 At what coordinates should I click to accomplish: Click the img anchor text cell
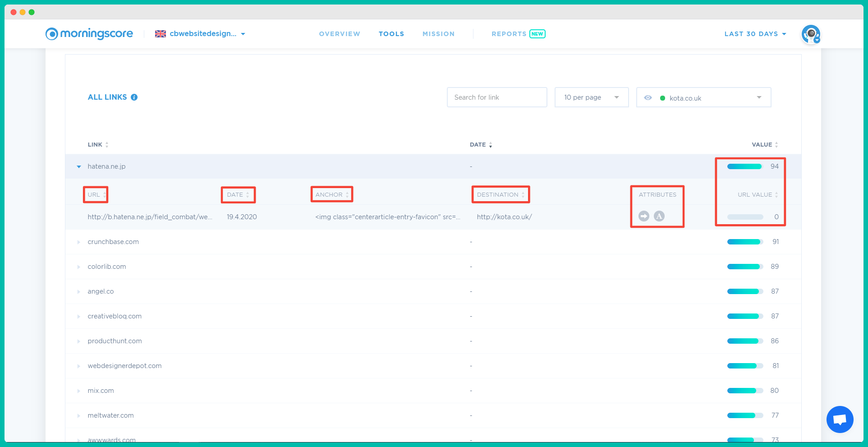tap(388, 217)
